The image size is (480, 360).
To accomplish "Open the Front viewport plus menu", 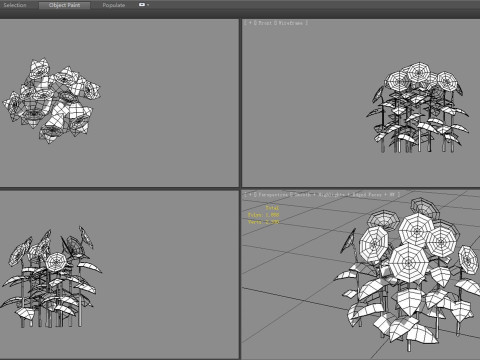I will pyautogui.click(x=250, y=23).
